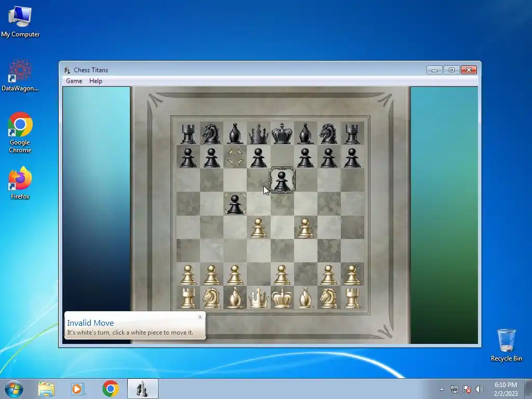This screenshot has height=399, width=532.
Task: Select the advanced white d4 pawn
Action: (259, 228)
